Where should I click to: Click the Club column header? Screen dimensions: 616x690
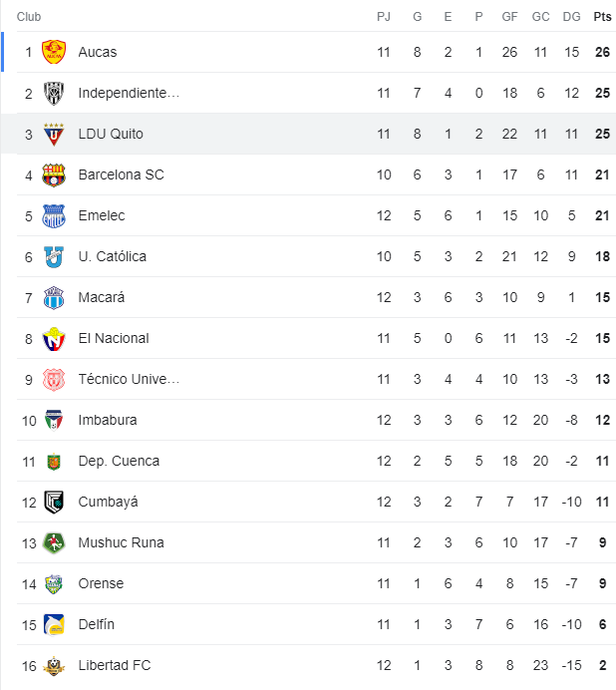(x=29, y=17)
